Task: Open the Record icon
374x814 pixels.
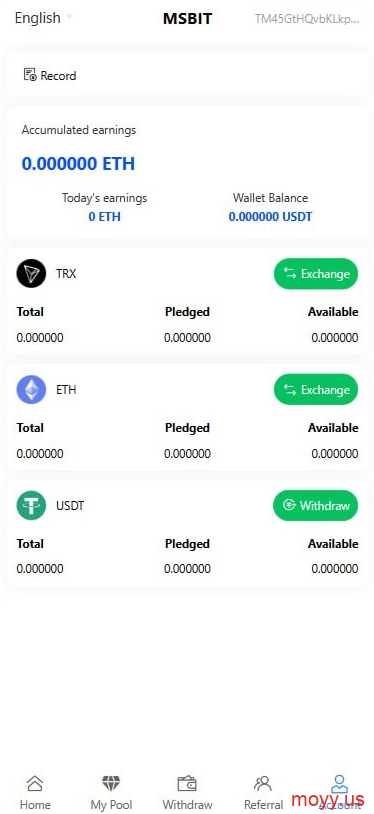Action: tap(30, 75)
